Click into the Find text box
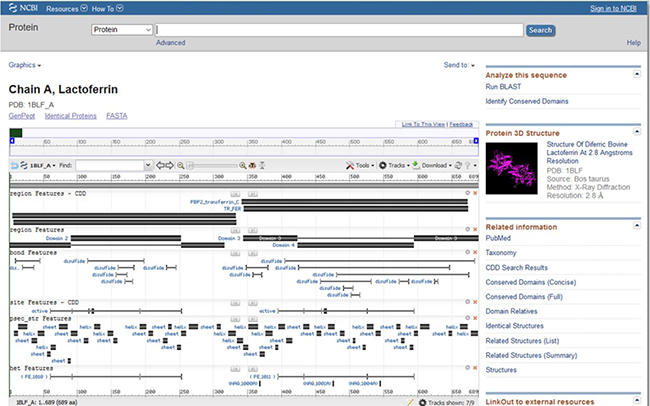Image resolution: width=650 pixels, height=406 pixels. pos(110,165)
